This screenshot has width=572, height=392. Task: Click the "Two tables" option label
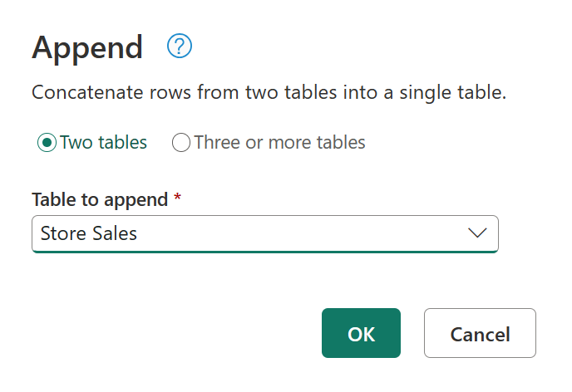tap(103, 143)
